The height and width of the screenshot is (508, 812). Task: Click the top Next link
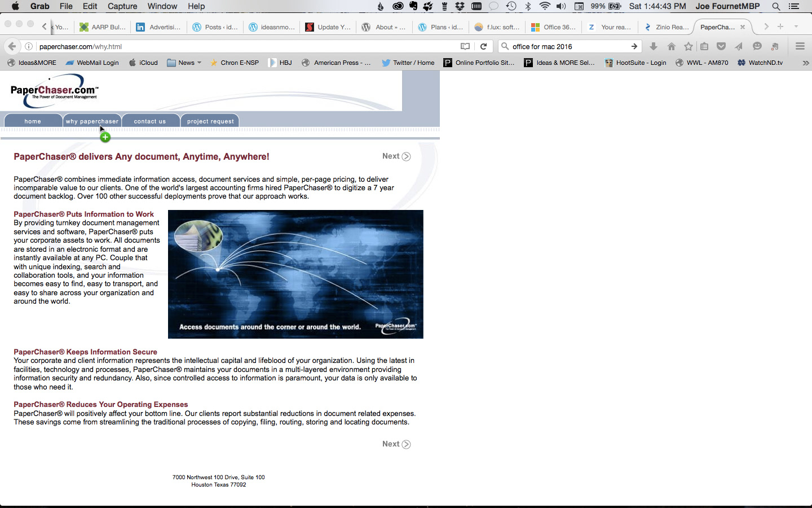tap(396, 156)
